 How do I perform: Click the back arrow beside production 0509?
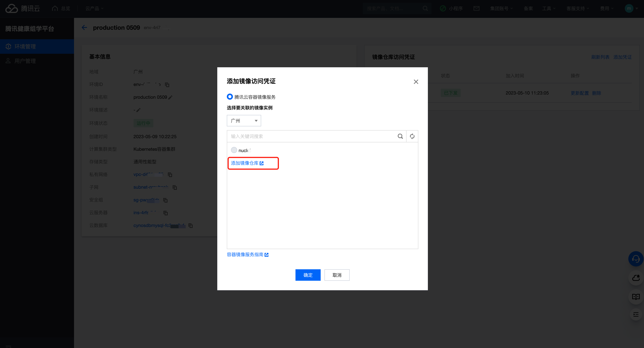pos(84,27)
